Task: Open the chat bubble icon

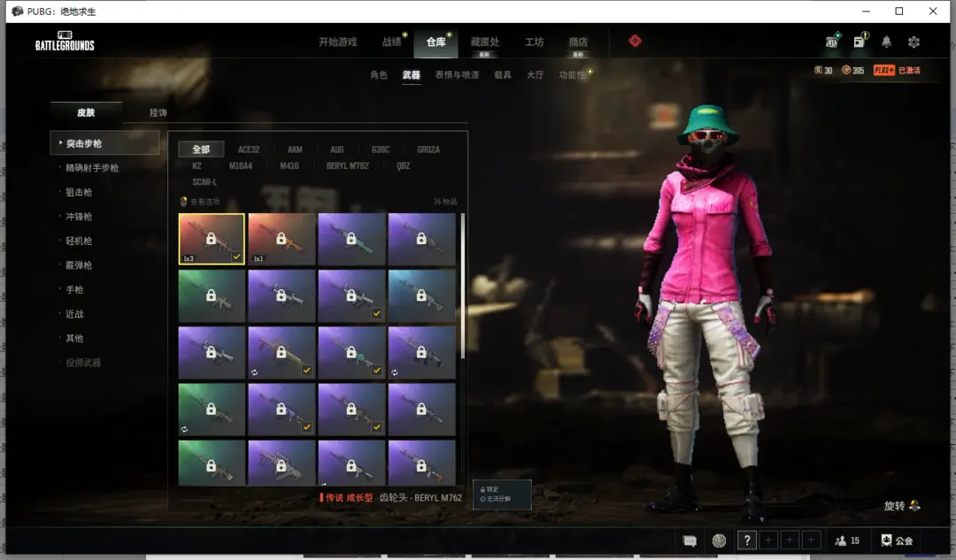Action: [x=690, y=541]
